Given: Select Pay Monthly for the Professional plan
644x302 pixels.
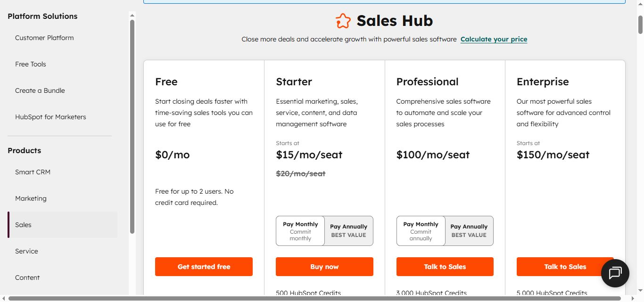Looking at the screenshot, I should (420, 230).
